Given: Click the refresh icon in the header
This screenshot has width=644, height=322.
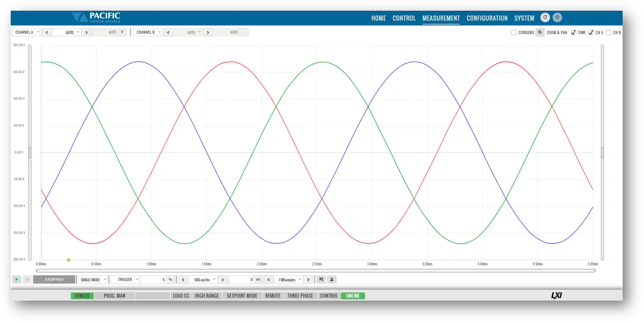Looking at the screenshot, I should coord(545,17).
